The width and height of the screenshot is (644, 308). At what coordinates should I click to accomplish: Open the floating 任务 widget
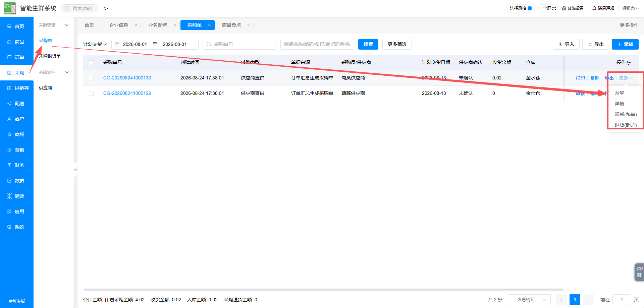click(639, 272)
